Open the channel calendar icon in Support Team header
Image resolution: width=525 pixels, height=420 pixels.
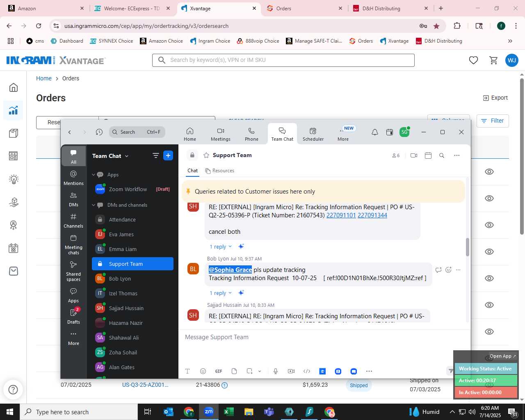pos(428,155)
